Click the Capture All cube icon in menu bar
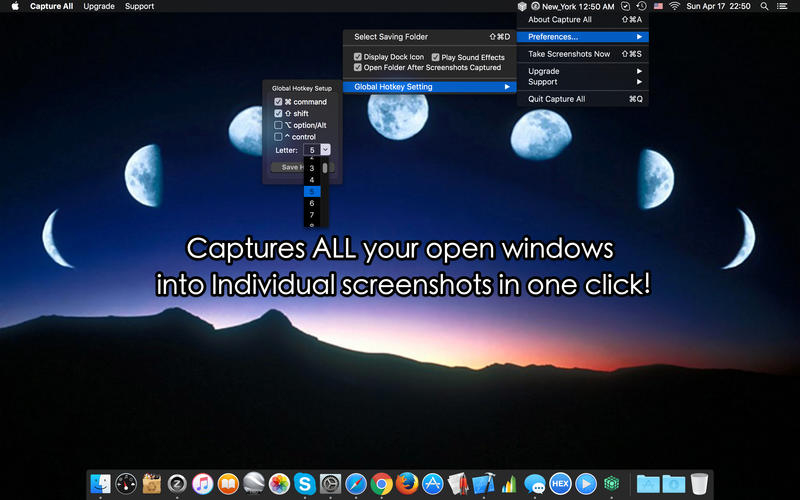The image size is (800, 500). coord(522,6)
